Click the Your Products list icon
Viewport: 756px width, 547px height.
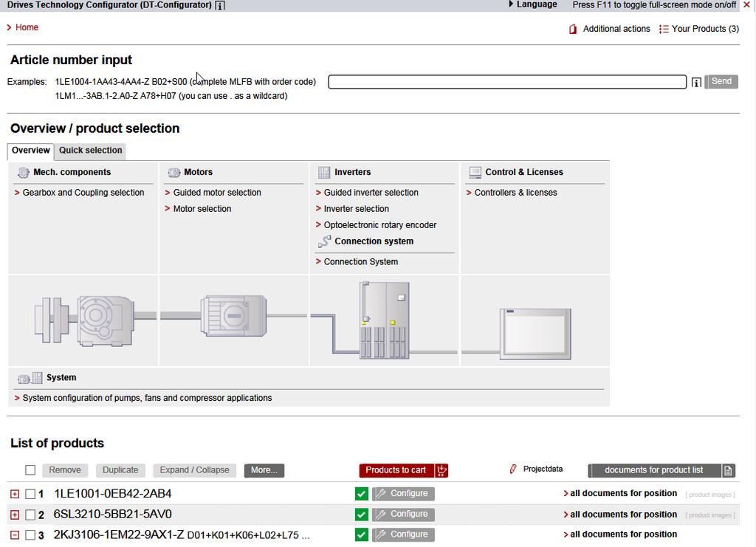click(664, 29)
